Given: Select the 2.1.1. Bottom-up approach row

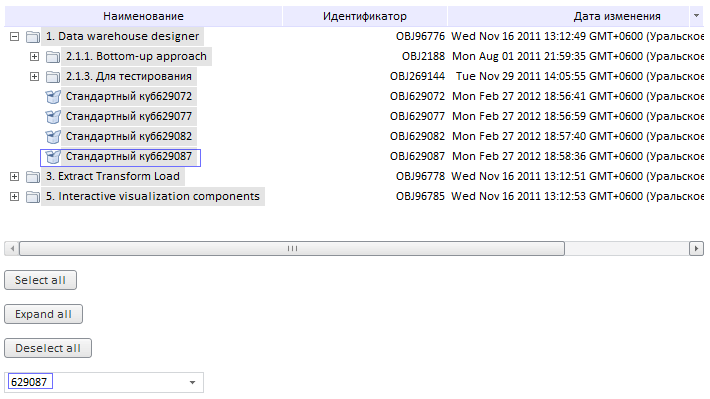Looking at the screenshot, I should coord(136,56).
